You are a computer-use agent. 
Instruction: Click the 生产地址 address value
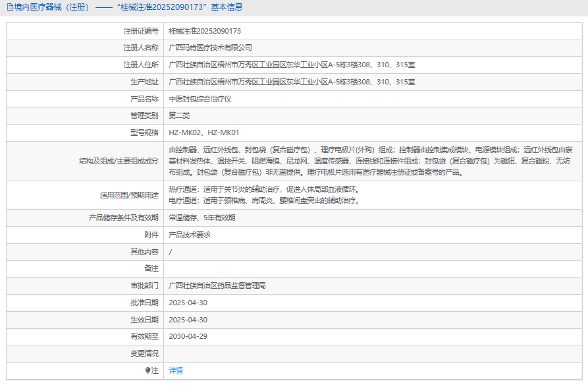pyautogui.click(x=292, y=82)
